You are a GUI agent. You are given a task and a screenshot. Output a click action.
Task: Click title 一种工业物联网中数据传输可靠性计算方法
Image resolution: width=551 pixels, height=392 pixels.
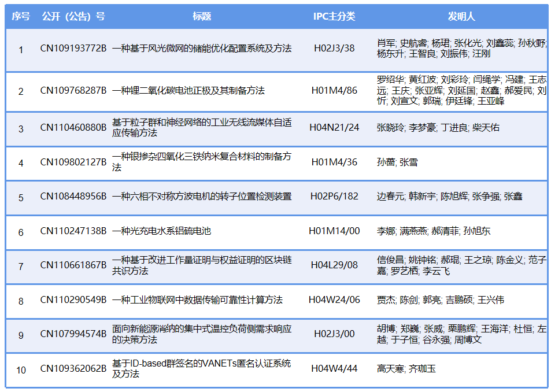point(197,299)
